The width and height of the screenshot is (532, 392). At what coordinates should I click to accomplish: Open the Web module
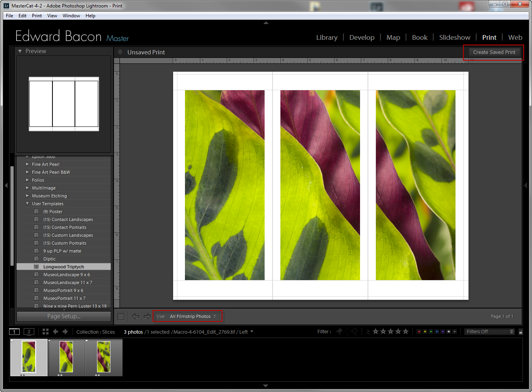click(x=515, y=37)
